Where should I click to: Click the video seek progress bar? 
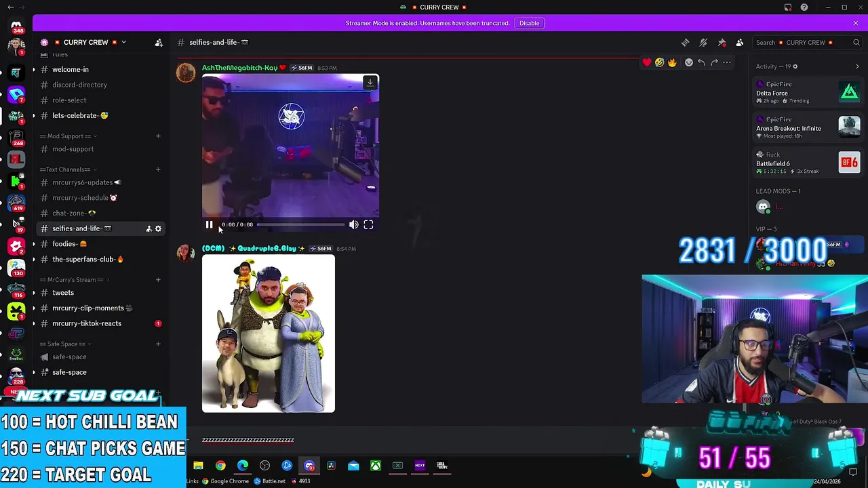[300, 224]
